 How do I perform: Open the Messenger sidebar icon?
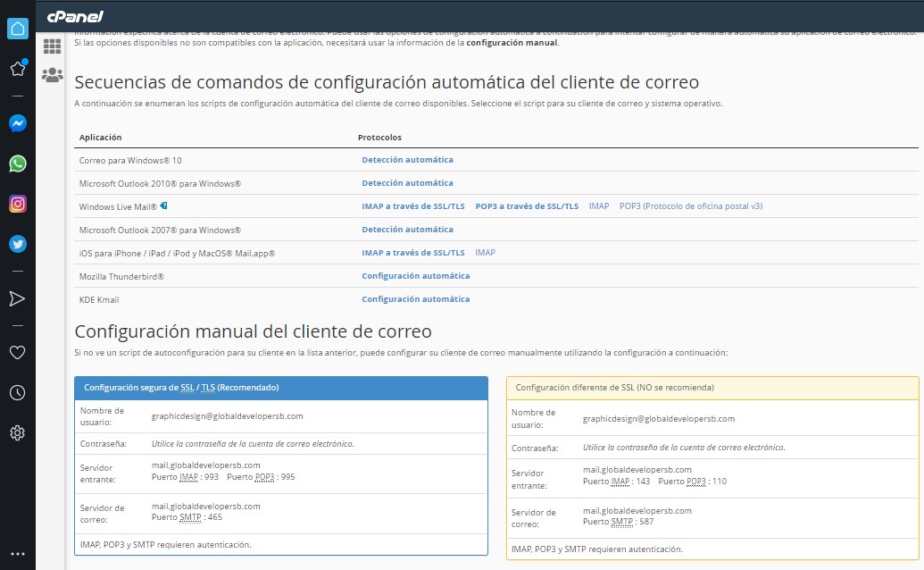pyautogui.click(x=17, y=123)
